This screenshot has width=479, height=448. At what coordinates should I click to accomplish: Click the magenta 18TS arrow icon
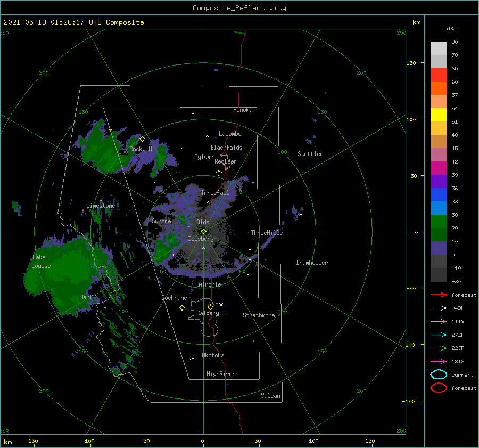(439, 362)
